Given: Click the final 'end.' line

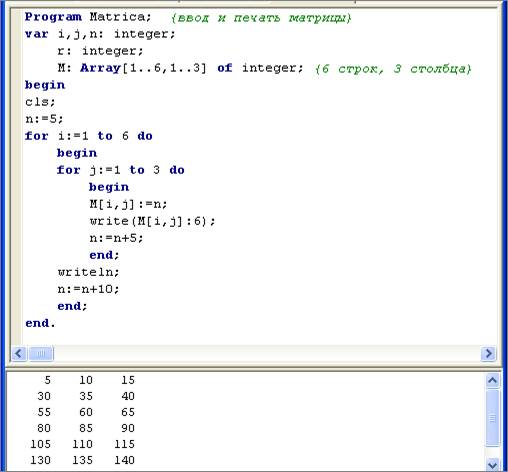Looking at the screenshot, I should [40, 323].
